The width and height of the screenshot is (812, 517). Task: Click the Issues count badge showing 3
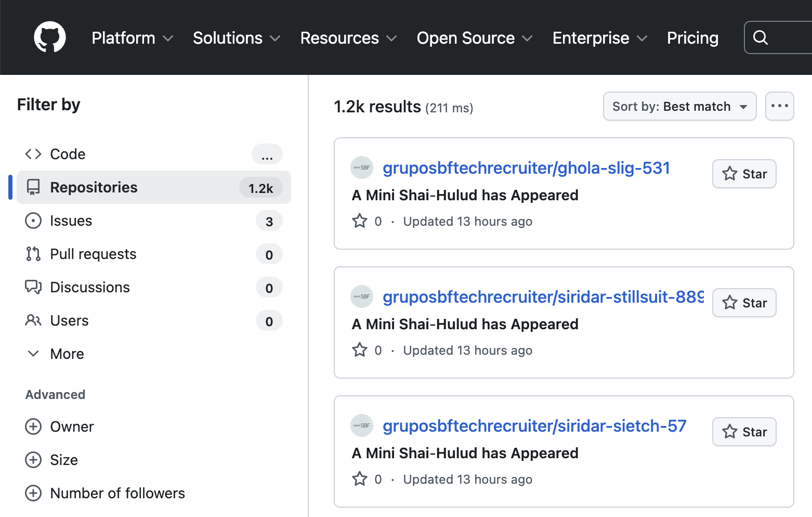[x=269, y=221]
